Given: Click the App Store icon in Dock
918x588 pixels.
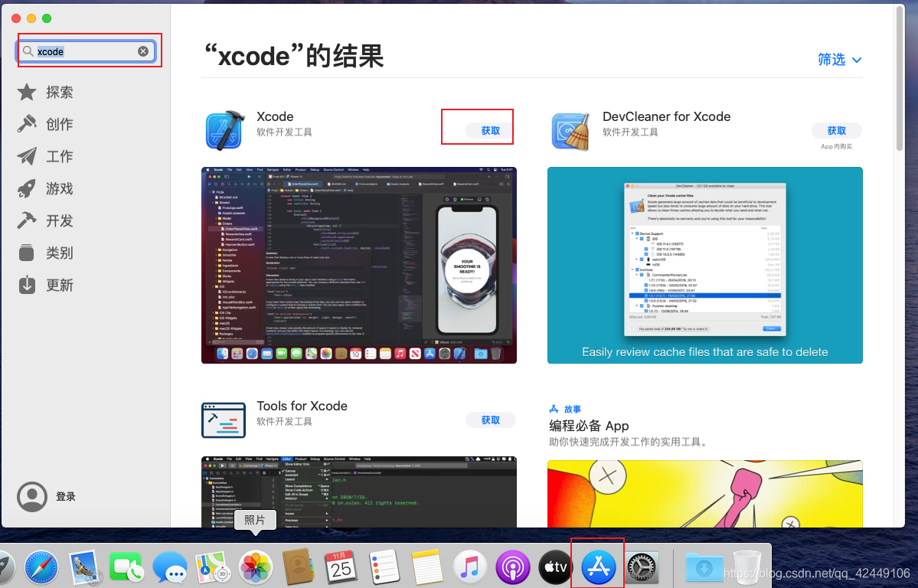Looking at the screenshot, I should click(599, 567).
